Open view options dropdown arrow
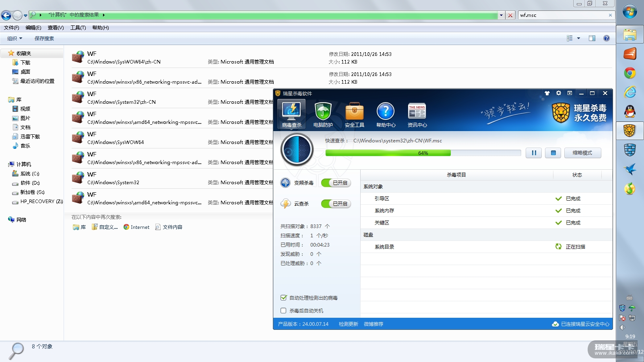 [x=579, y=39]
